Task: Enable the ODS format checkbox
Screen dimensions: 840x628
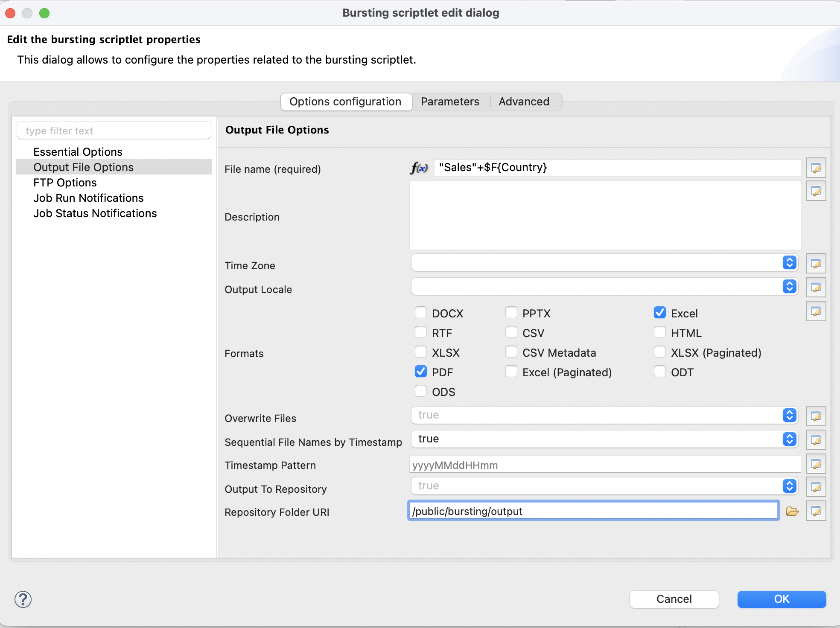Action: [x=421, y=391]
